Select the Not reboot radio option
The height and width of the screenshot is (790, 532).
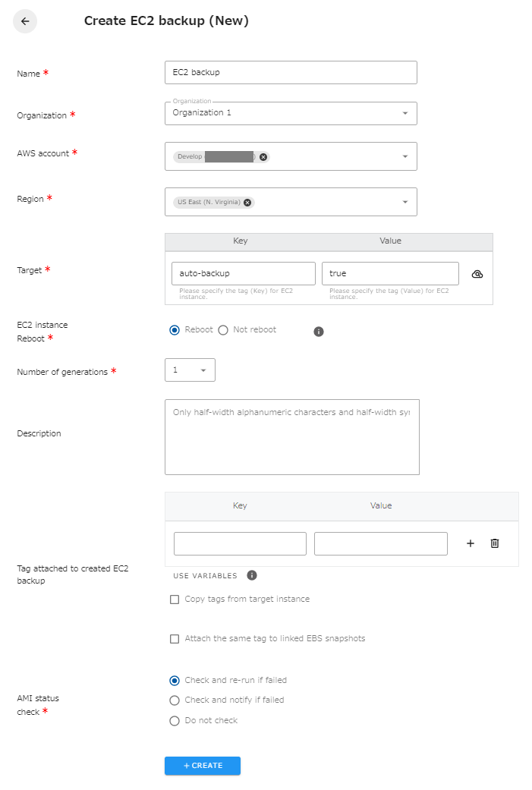click(223, 330)
